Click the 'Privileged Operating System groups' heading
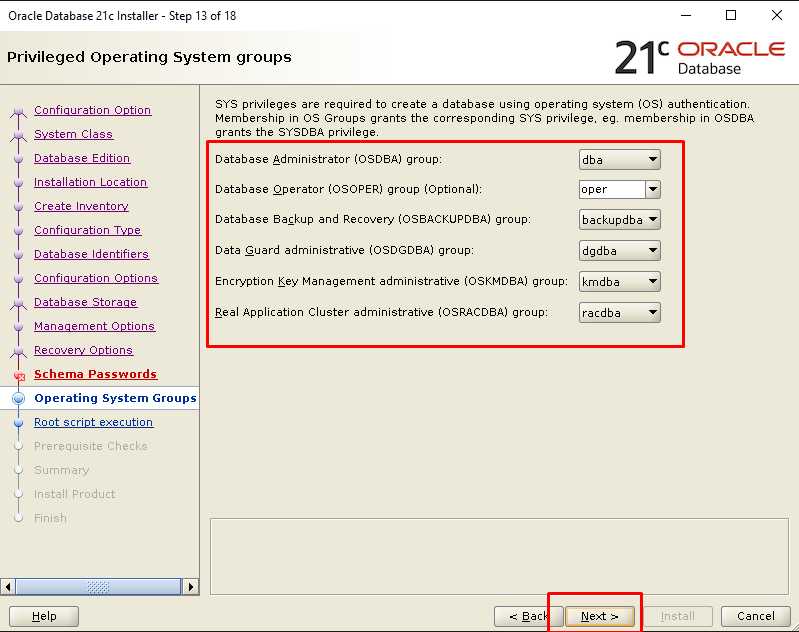This screenshot has height=632, width=799. pyautogui.click(x=149, y=57)
